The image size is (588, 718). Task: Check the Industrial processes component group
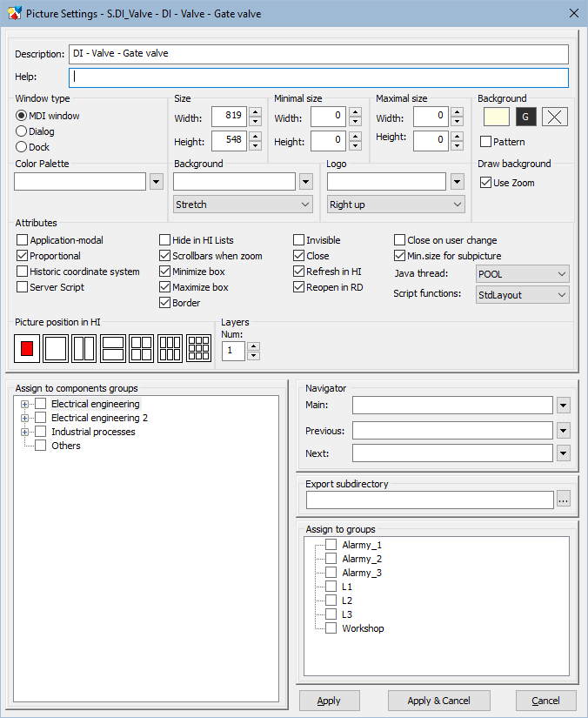(40, 432)
